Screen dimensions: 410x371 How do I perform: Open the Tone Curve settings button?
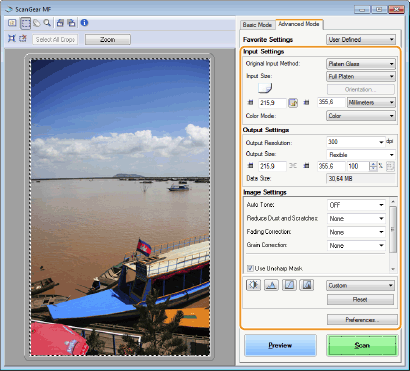coord(289,285)
